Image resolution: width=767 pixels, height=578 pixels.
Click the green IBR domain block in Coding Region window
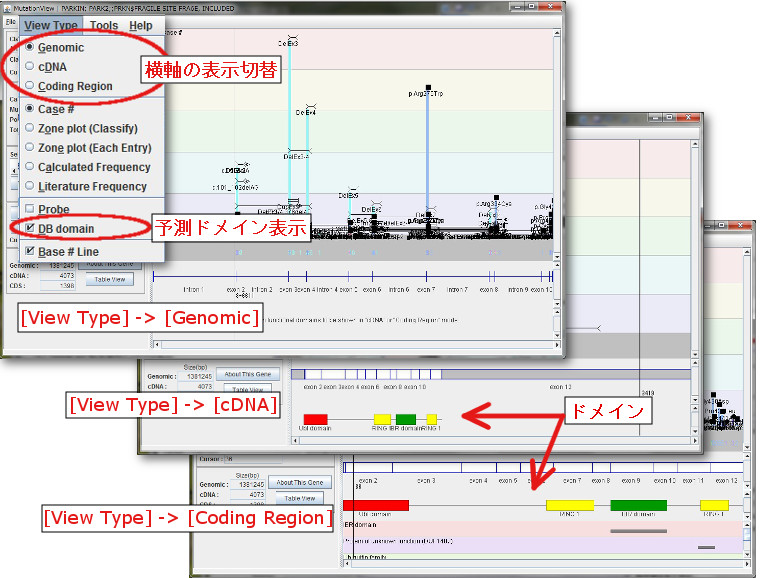click(x=638, y=505)
